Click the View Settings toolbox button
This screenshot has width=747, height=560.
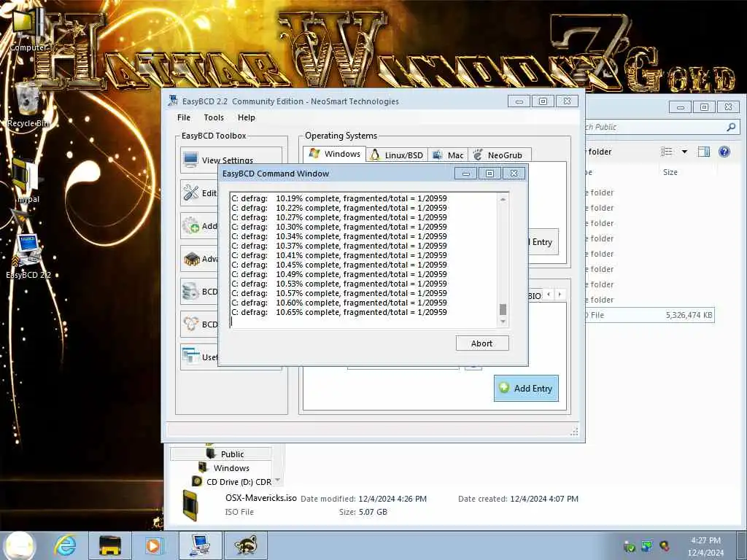point(231,160)
